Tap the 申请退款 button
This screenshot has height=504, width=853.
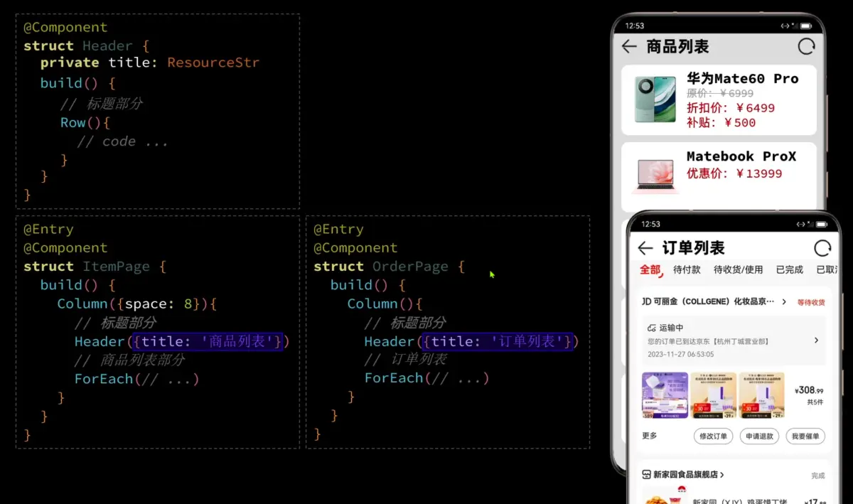point(759,436)
